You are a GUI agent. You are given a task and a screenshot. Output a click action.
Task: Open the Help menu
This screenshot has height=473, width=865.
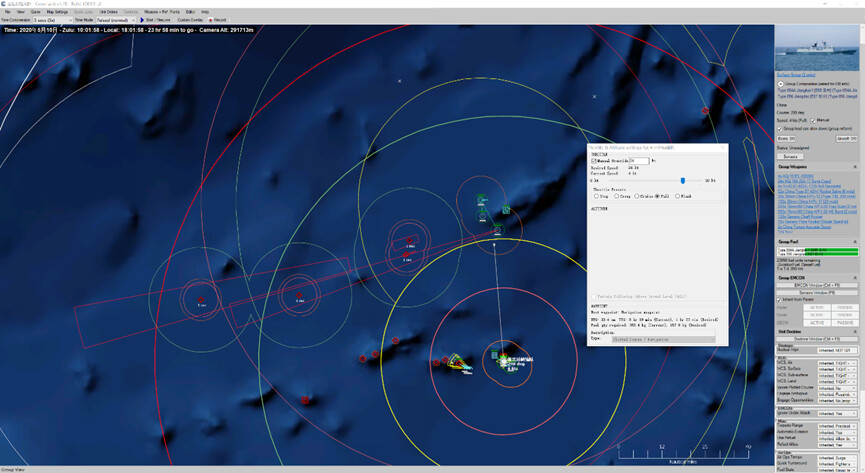point(205,12)
